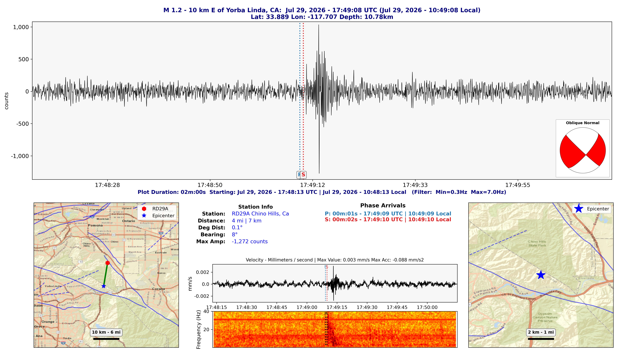Click the "Eastvale" city label on the map
Viewport: 644px width, 362px height.
[x=161, y=253]
